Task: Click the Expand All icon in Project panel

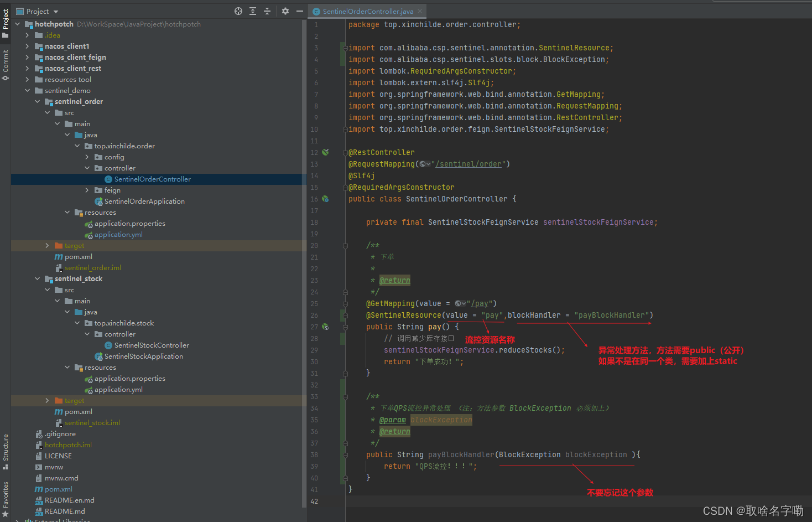Action: [253, 11]
